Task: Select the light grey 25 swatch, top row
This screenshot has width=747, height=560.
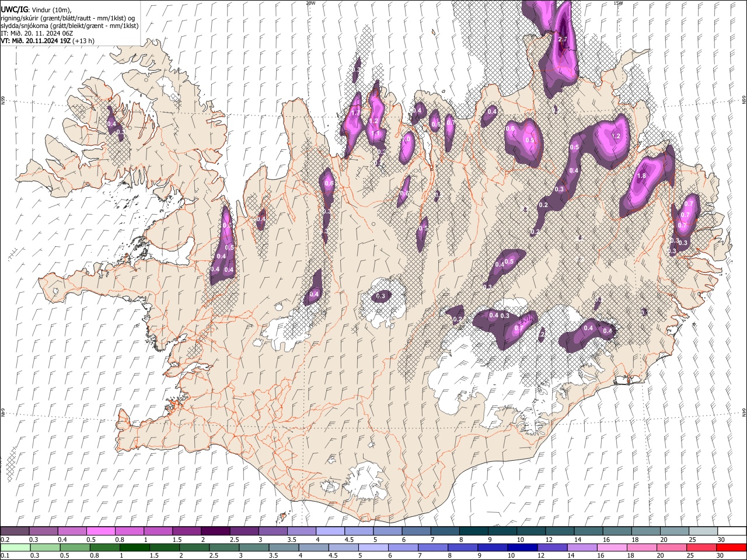Action: (703, 531)
